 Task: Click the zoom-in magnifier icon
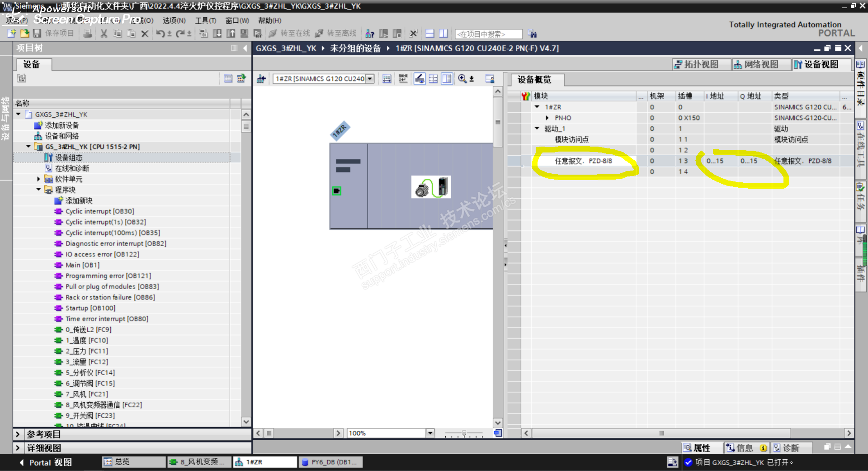[462, 79]
